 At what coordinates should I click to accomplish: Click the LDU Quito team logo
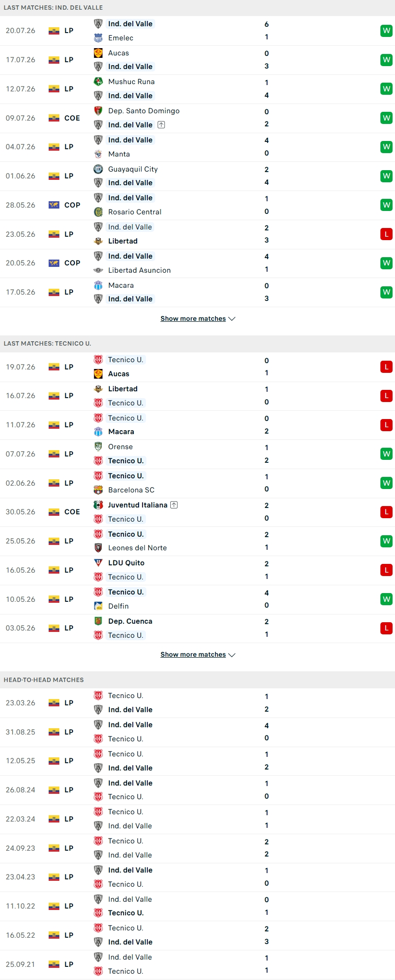(98, 563)
